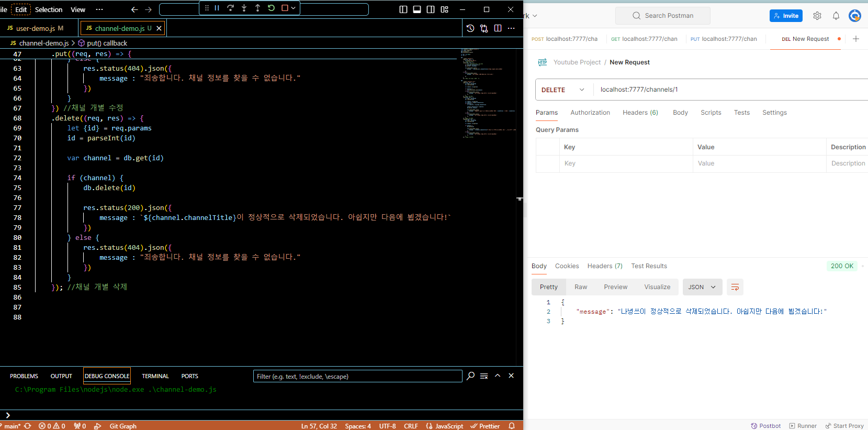
Task: Click the Search Postman box
Action: (x=663, y=16)
